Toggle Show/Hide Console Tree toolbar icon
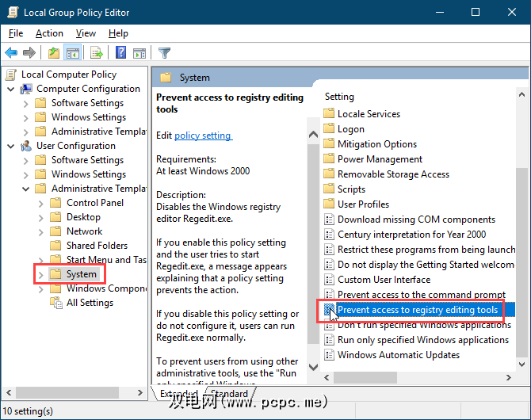The image size is (531, 420). tap(72, 53)
